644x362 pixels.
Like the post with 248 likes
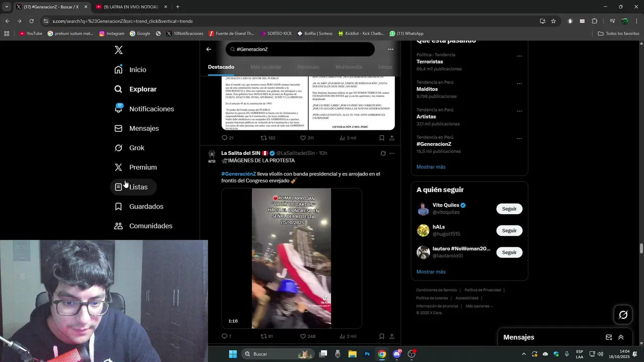(307, 336)
